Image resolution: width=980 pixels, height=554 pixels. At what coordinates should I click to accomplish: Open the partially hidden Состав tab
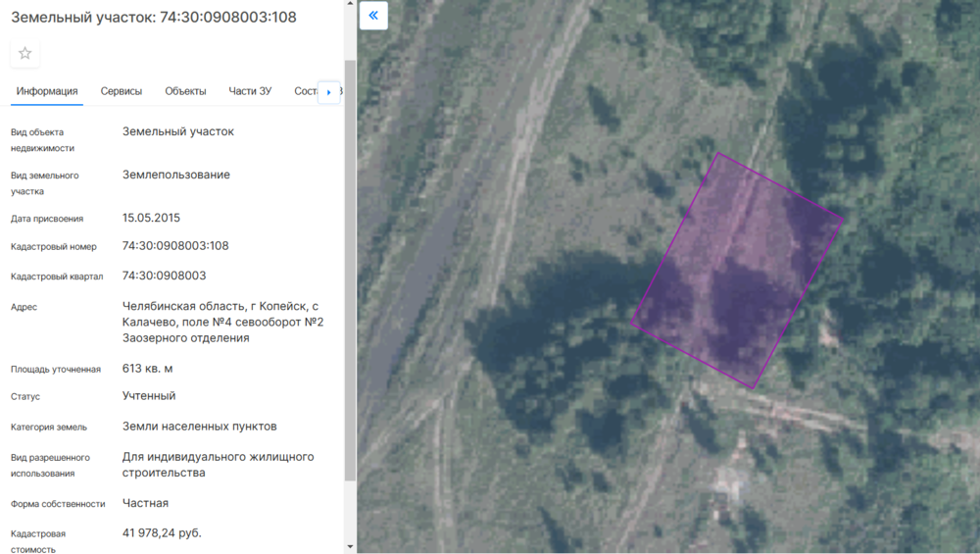pos(305,91)
